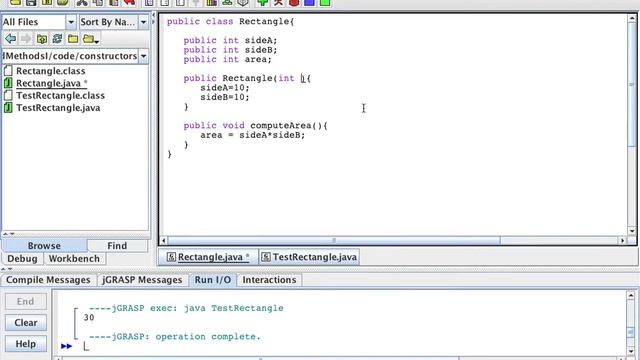Image resolution: width=640 pixels, height=360 pixels.
Task: Click the 'public int area;' declaration
Action: pos(227,59)
